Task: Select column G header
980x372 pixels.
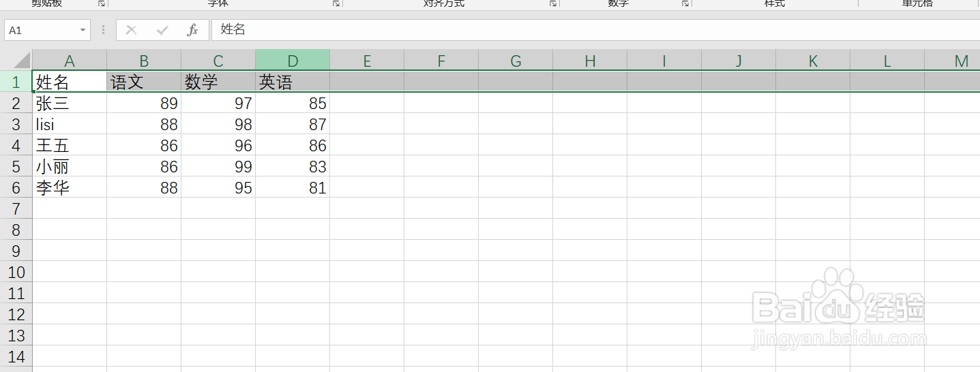Action: [516, 61]
